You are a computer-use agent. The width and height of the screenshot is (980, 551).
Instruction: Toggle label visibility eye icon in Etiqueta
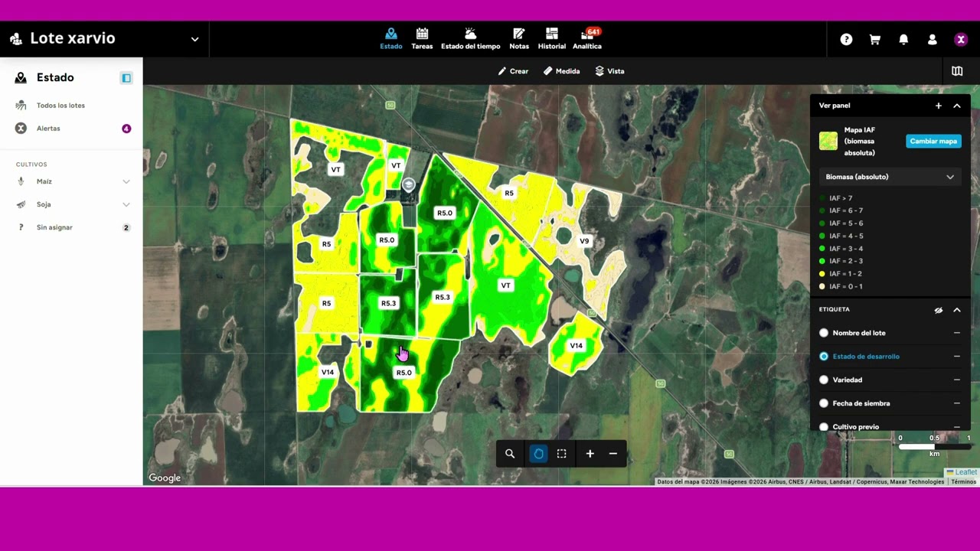tap(939, 310)
